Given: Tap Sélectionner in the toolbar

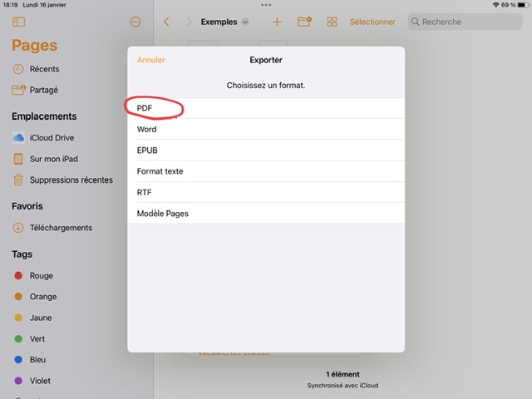Looking at the screenshot, I should [x=372, y=22].
